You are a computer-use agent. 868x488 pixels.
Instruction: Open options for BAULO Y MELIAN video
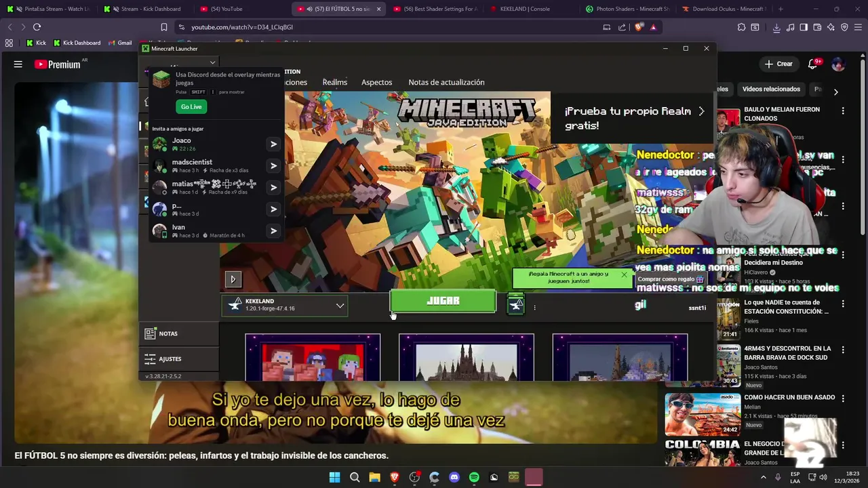coord(843,110)
